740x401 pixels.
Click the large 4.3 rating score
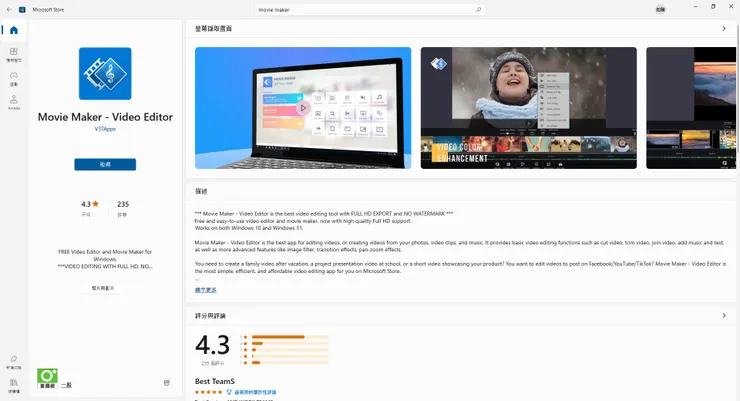(x=212, y=344)
